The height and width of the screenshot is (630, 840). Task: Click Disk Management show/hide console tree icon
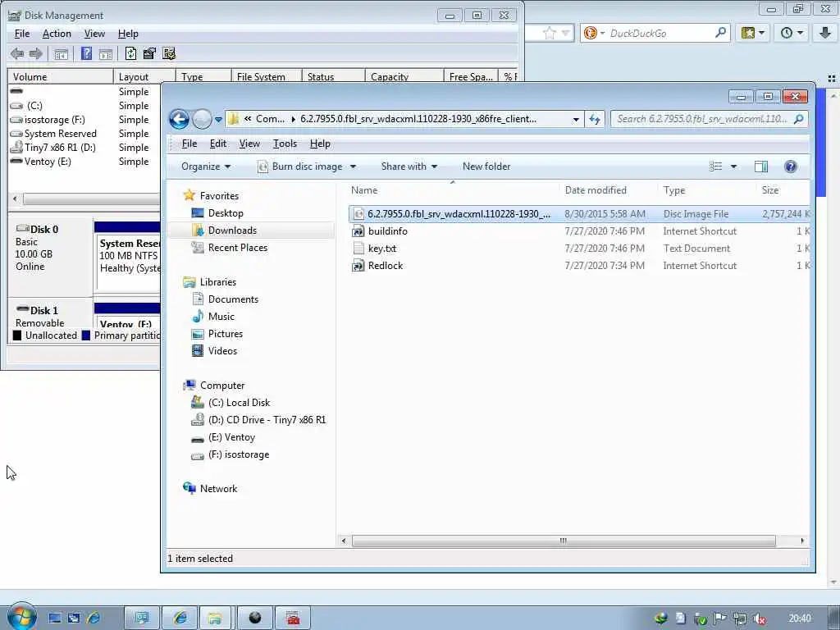(61, 53)
